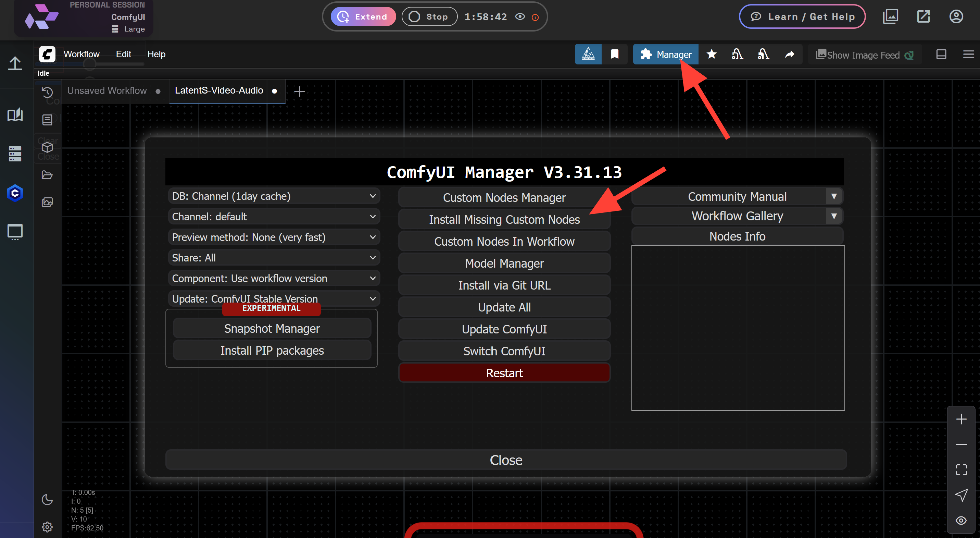Click Install via Git URL

pos(504,285)
